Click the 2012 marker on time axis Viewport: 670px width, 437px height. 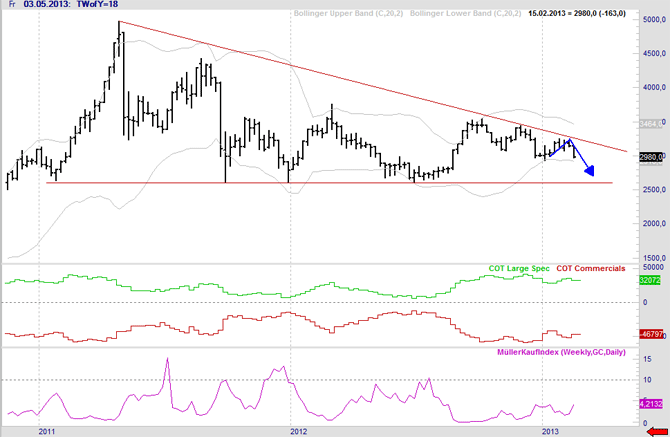coord(298,430)
